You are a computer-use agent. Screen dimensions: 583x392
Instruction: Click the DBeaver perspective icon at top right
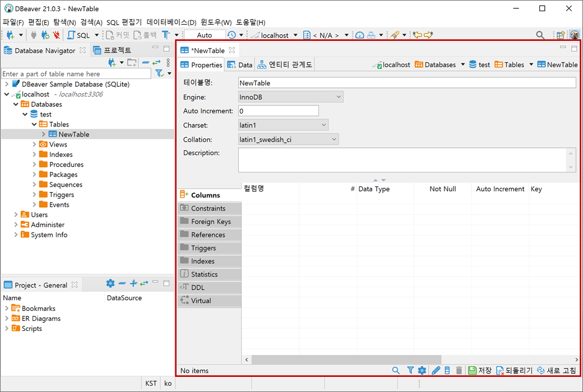coord(575,35)
